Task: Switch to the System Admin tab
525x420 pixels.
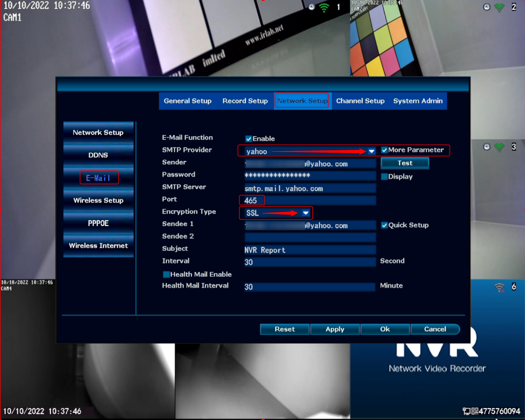Action: [418, 101]
